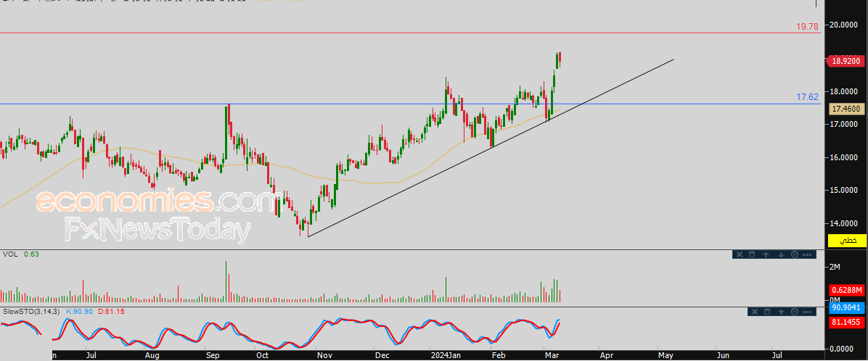Click the Dec label on time axis

[382, 355]
